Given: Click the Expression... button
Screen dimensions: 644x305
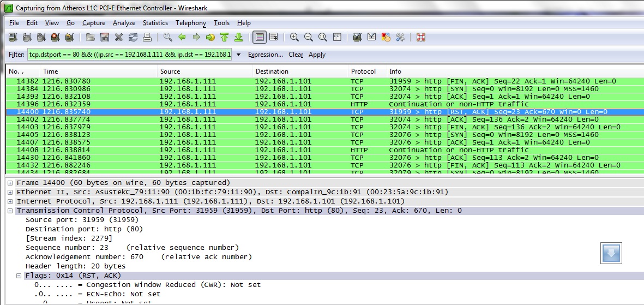Looking at the screenshot, I should click(265, 55).
